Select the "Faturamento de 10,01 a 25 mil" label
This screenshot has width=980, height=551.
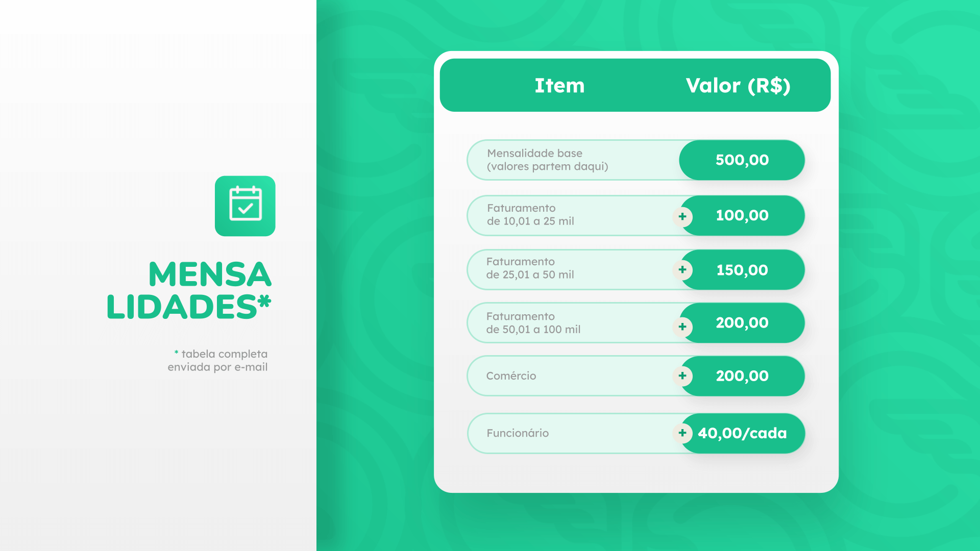pyautogui.click(x=530, y=215)
